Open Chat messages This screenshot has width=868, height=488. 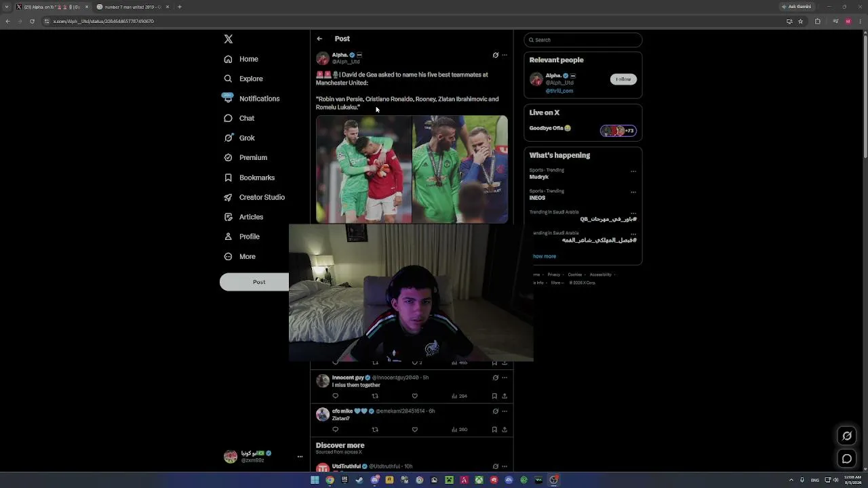click(x=239, y=118)
